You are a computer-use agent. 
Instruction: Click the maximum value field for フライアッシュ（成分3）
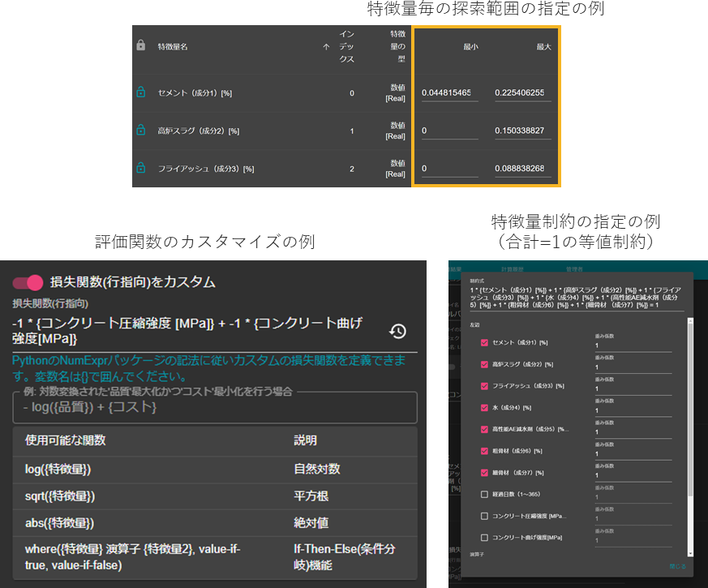click(522, 169)
